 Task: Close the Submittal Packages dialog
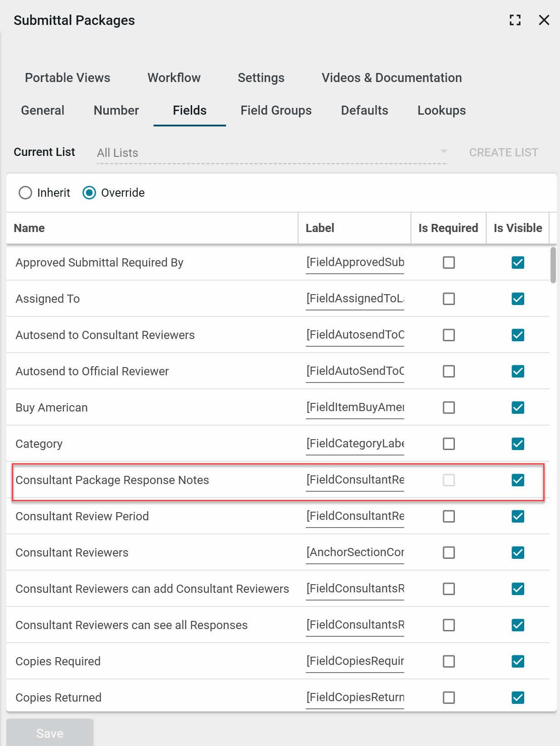click(x=544, y=20)
